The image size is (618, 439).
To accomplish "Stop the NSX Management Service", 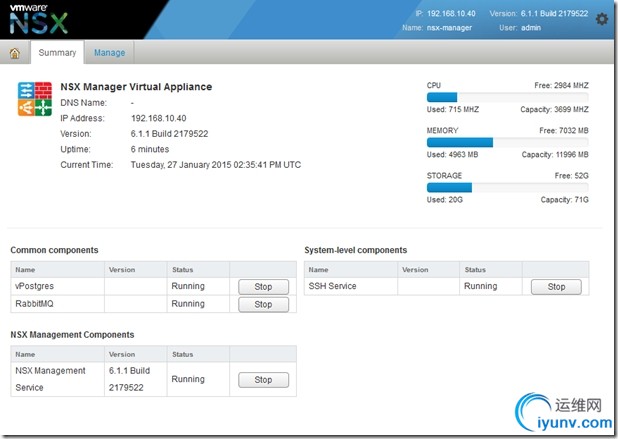I will tap(263, 380).
